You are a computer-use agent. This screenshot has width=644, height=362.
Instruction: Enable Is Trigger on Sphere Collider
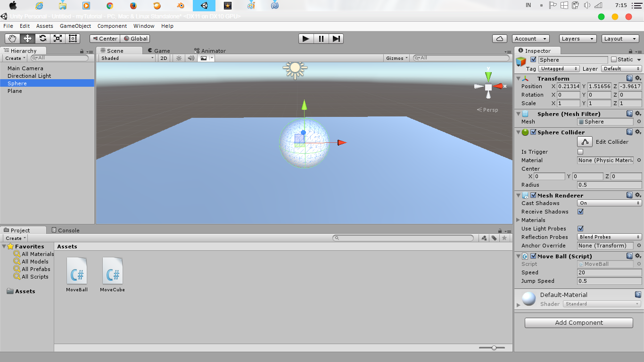coord(580,151)
